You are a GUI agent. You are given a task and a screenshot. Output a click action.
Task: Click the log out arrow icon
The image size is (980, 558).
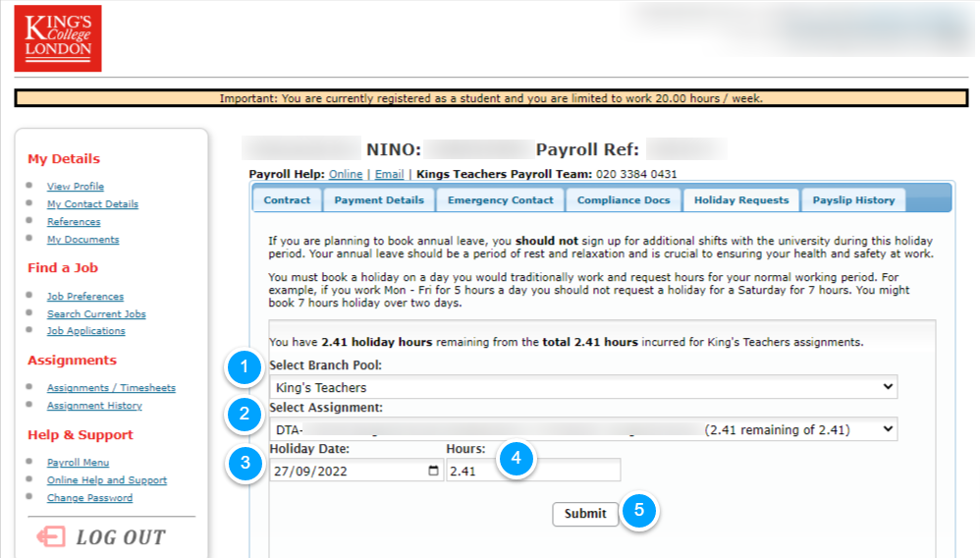coord(51,536)
